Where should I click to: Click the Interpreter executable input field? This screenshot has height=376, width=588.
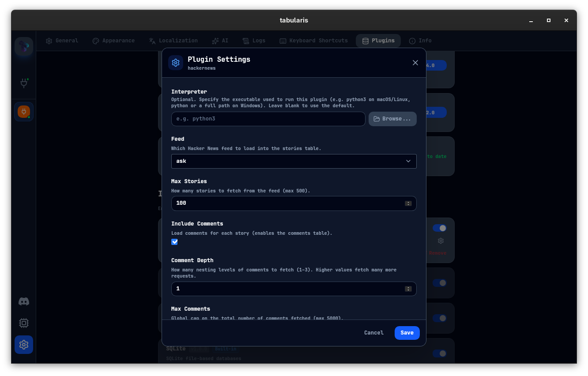pos(268,119)
